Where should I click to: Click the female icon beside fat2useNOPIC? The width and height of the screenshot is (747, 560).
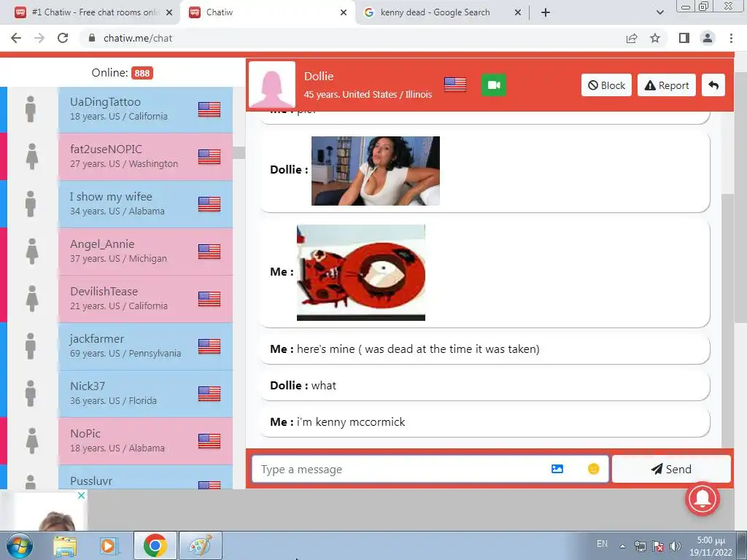31,156
